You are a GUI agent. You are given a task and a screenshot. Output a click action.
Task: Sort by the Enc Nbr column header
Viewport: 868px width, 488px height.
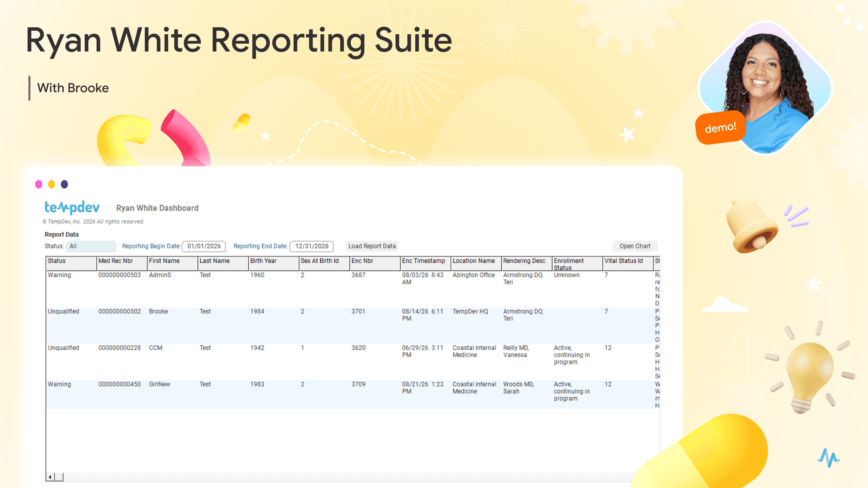tap(375, 264)
